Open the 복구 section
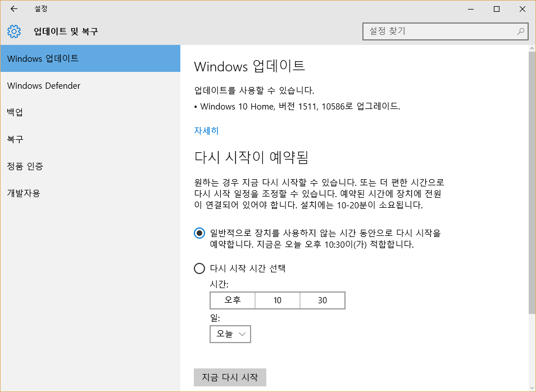This screenshot has height=392, width=536. coord(90,139)
